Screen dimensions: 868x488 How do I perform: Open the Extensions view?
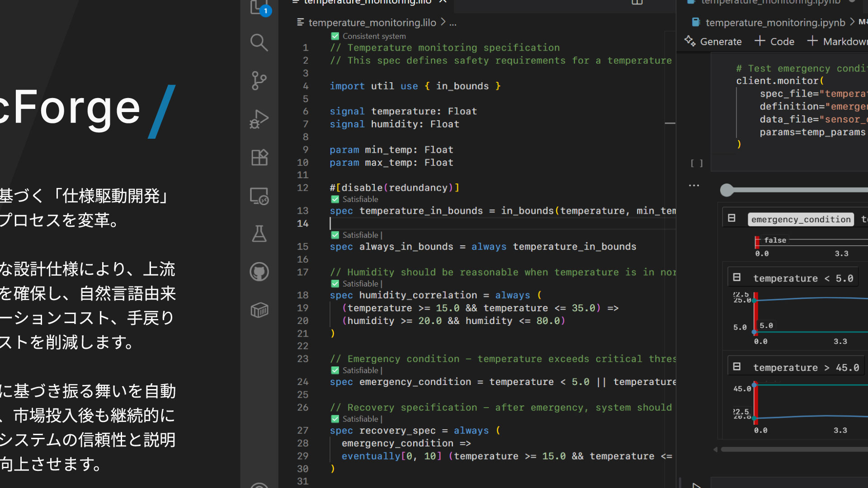click(259, 157)
